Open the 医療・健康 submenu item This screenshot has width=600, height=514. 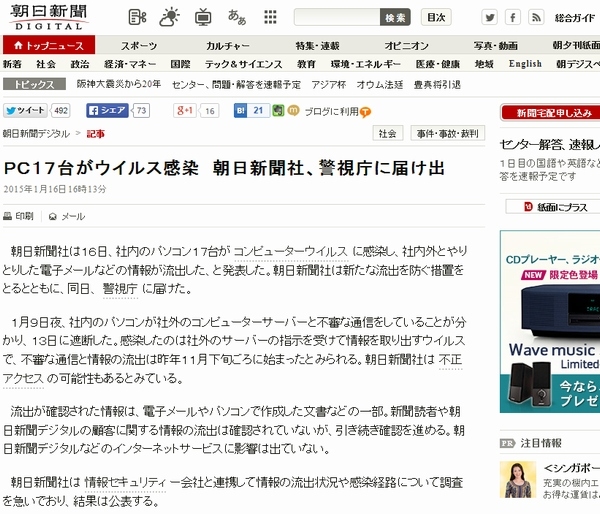[438, 64]
